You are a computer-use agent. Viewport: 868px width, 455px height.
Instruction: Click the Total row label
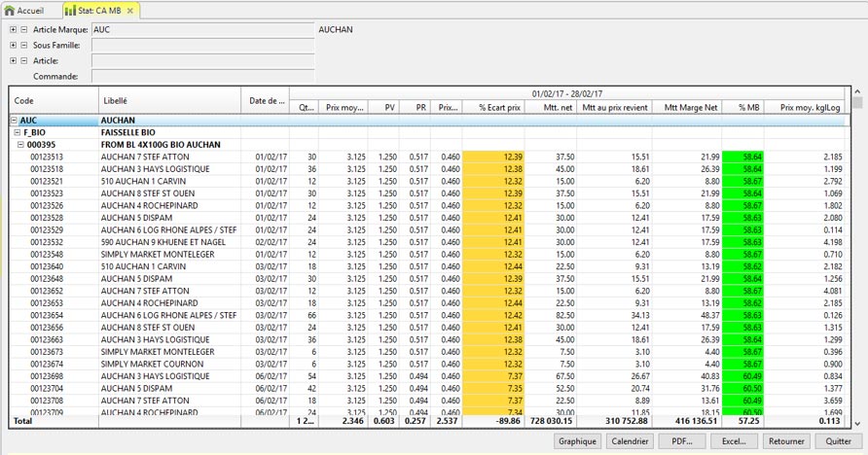[x=22, y=421]
